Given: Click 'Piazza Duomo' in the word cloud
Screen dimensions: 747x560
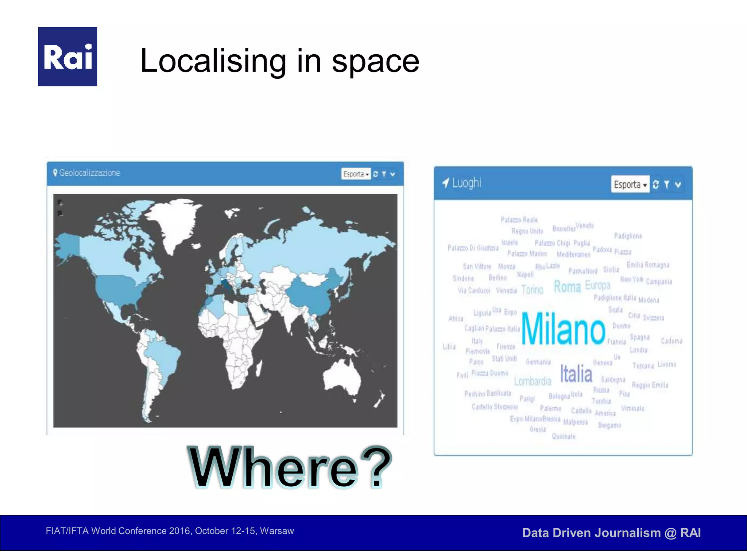Looking at the screenshot, I should (490, 373).
